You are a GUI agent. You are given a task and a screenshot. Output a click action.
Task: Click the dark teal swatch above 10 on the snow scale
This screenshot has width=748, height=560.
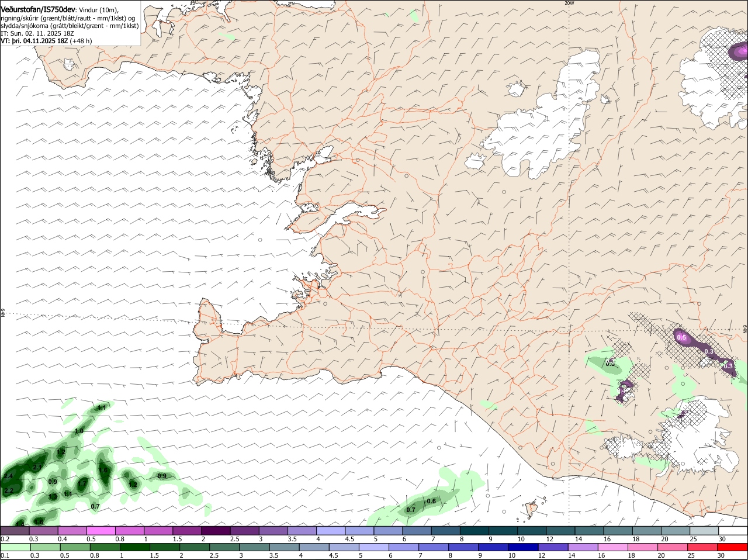532,531
